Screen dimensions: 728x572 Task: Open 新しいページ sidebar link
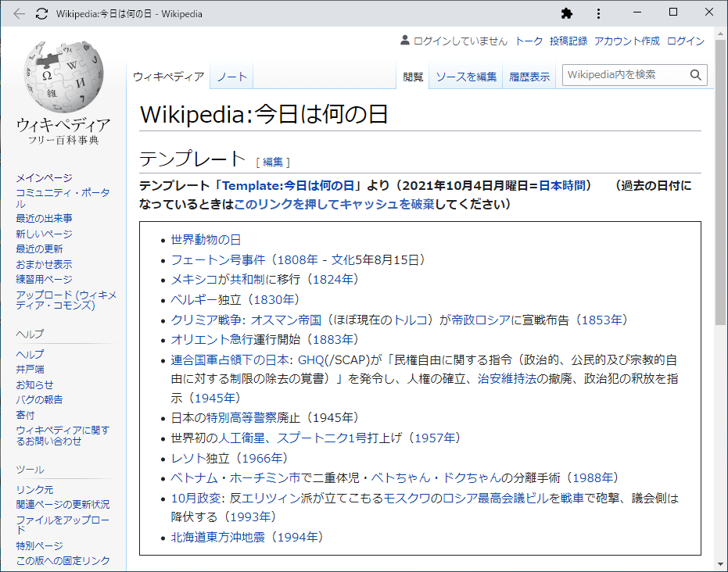pyautogui.click(x=44, y=234)
